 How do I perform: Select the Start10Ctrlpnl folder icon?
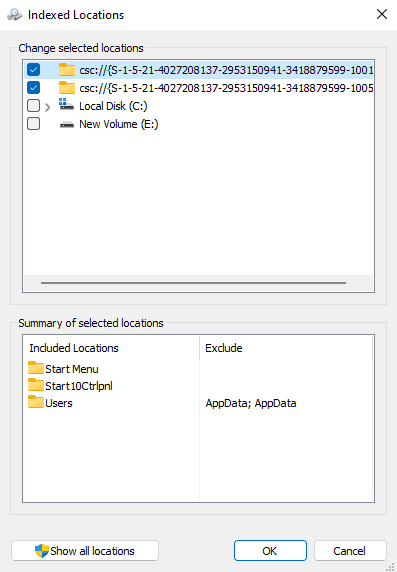[36, 385]
